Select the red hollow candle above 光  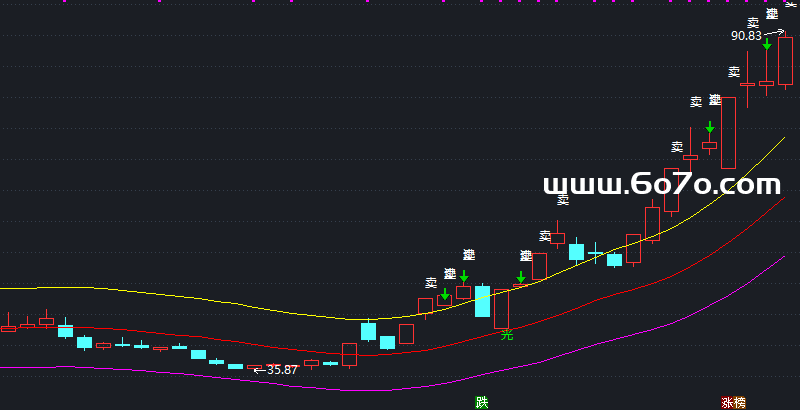(502, 308)
